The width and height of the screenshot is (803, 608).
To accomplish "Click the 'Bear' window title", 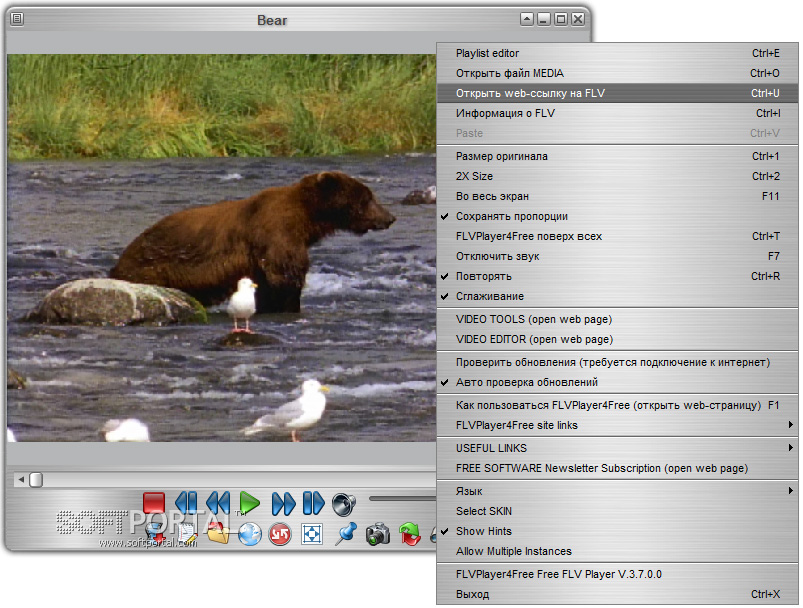I will pyautogui.click(x=272, y=20).
